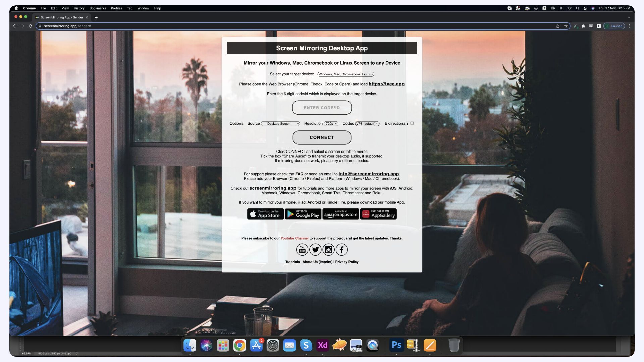This screenshot has width=644, height=362.
Task: Click the App Store download icon
Action: (265, 214)
